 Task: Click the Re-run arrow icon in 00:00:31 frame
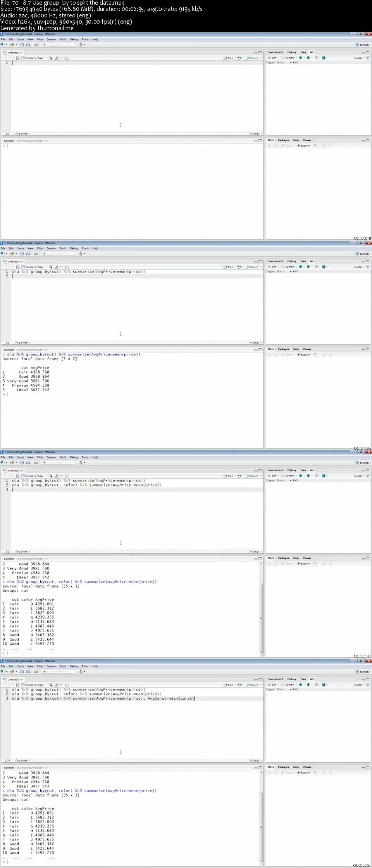coord(239,58)
